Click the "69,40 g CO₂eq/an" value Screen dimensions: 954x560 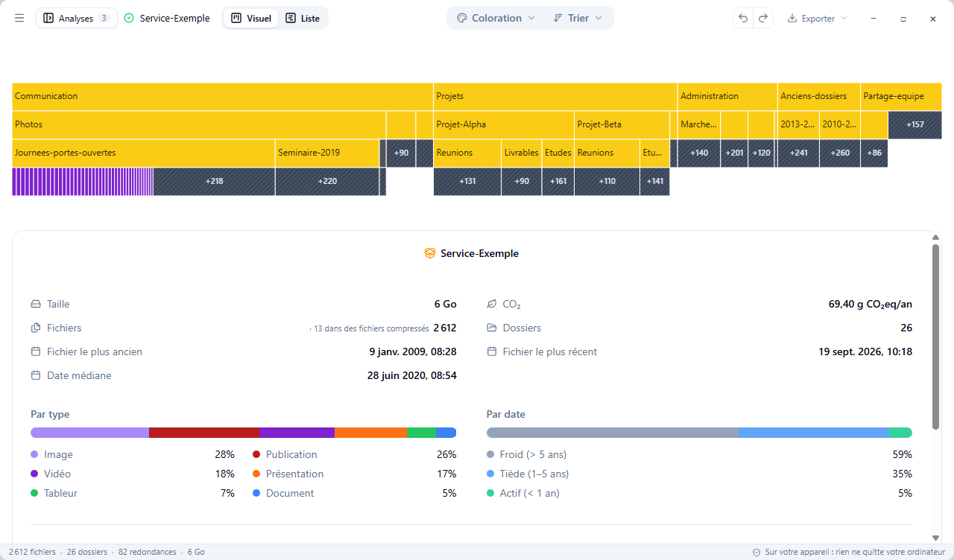point(871,304)
